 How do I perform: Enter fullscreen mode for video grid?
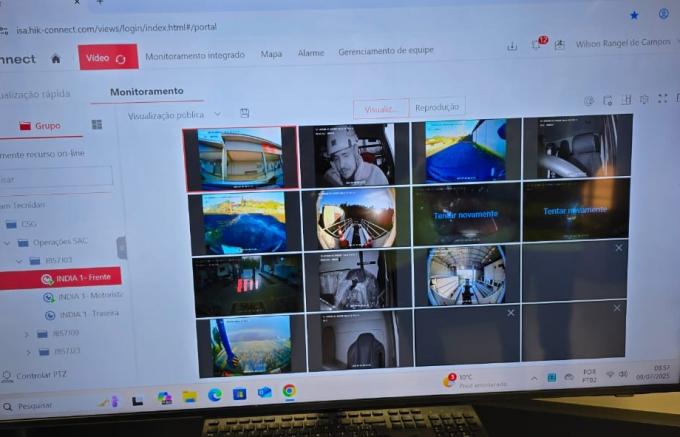(x=662, y=99)
